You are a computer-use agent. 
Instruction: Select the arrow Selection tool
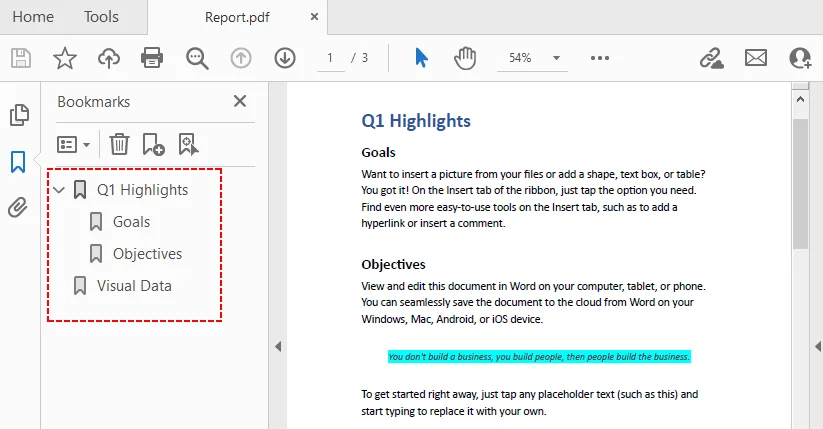pos(421,58)
